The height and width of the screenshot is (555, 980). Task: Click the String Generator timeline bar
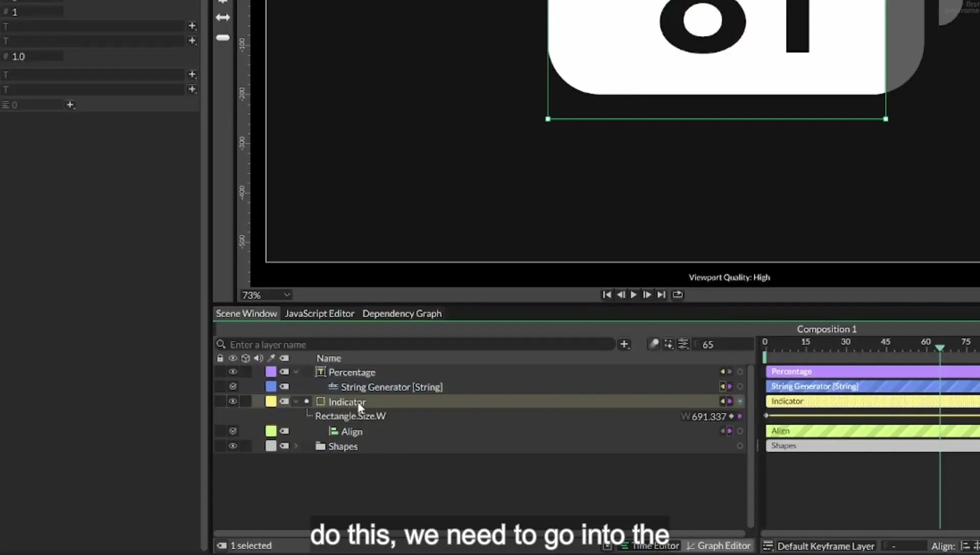click(x=872, y=386)
